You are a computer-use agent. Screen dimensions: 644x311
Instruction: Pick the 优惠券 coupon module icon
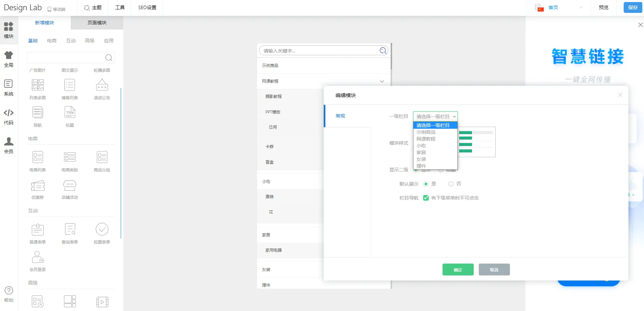pyautogui.click(x=38, y=186)
